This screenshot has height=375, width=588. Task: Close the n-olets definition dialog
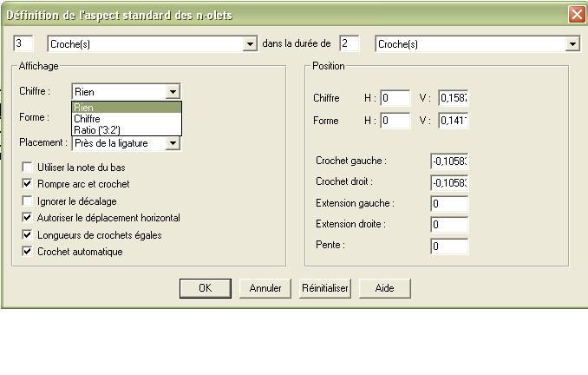(x=576, y=15)
